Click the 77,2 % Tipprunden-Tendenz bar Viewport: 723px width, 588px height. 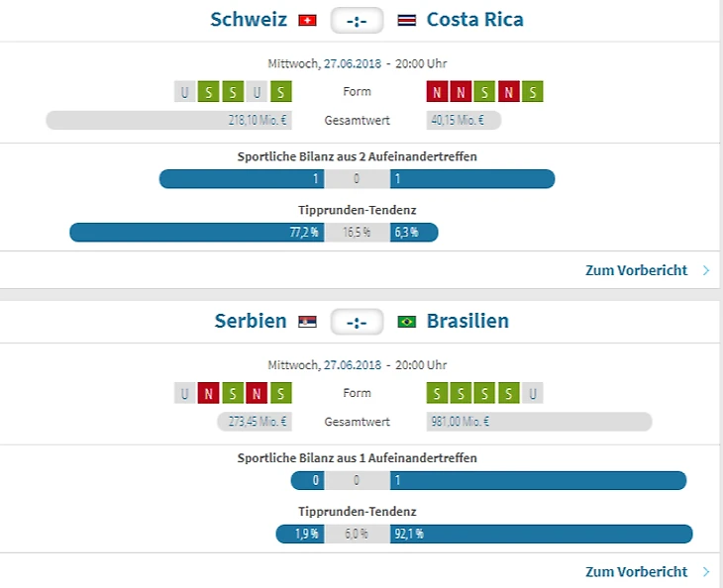click(x=196, y=233)
